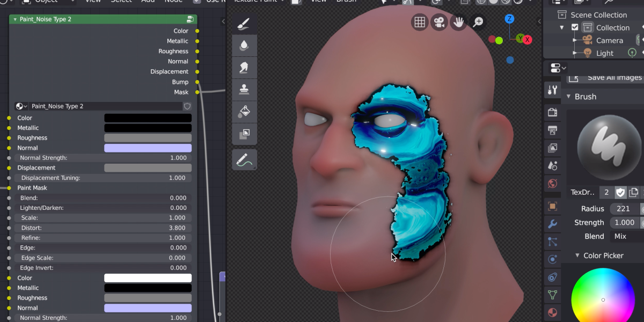Click the TexDr brush name field

pos(584,192)
